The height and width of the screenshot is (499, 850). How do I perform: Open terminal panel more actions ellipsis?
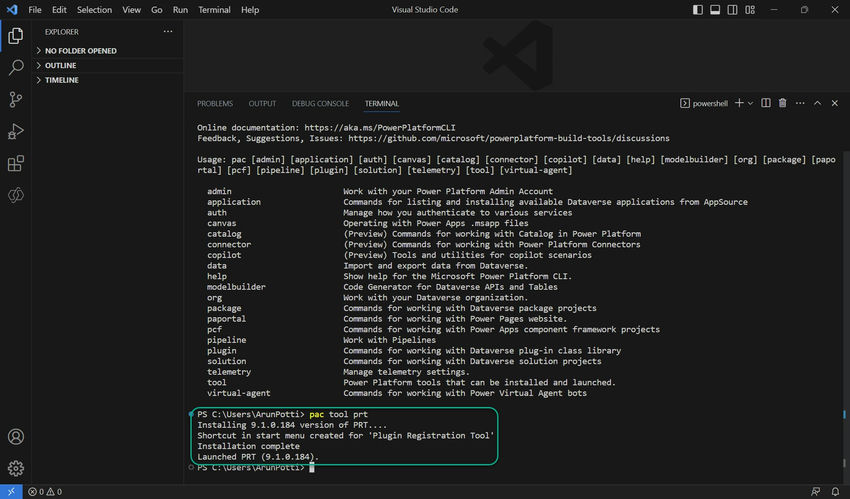click(x=800, y=103)
